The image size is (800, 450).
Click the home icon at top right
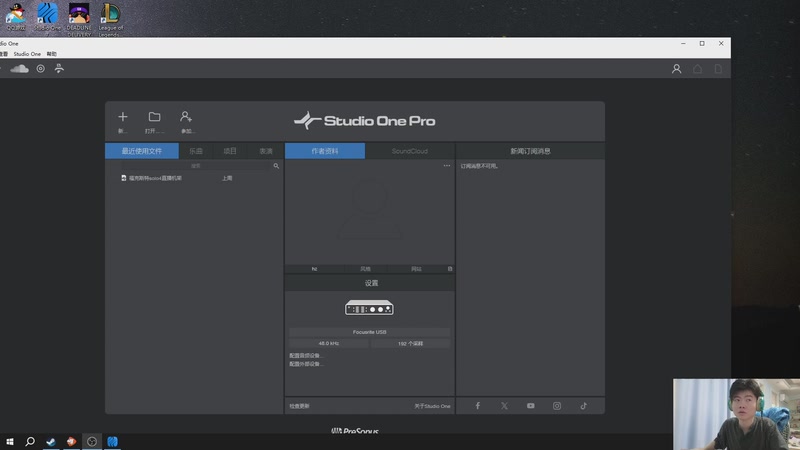click(x=697, y=69)
